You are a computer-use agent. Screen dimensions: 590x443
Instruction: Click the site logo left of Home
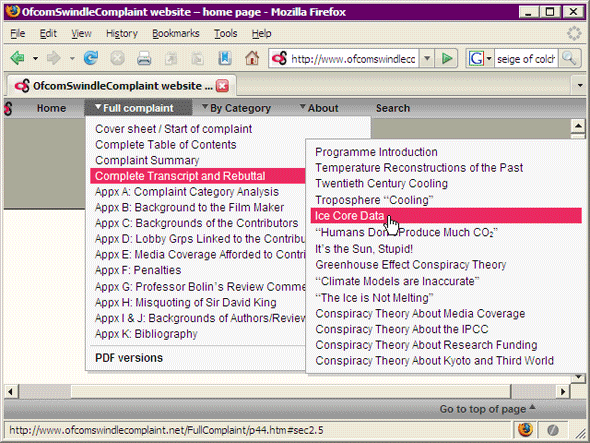coord(8,108)
